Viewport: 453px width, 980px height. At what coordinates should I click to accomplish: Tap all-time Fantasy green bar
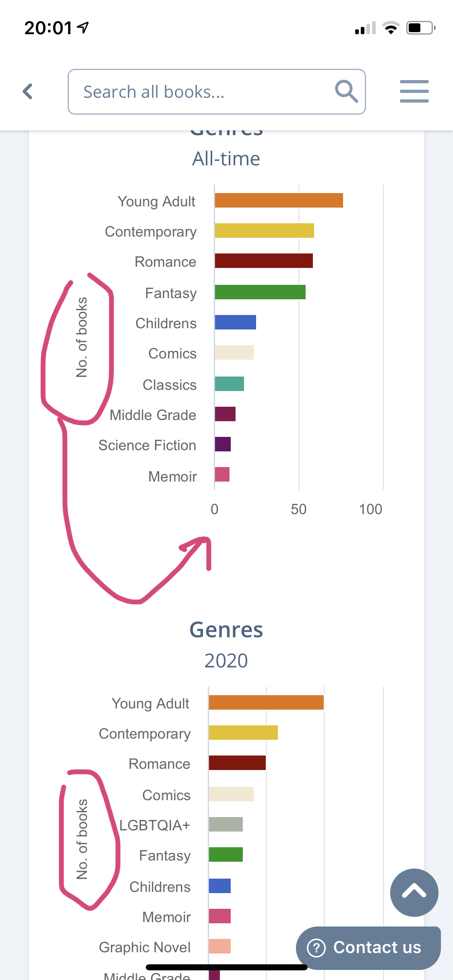[260, 292]
